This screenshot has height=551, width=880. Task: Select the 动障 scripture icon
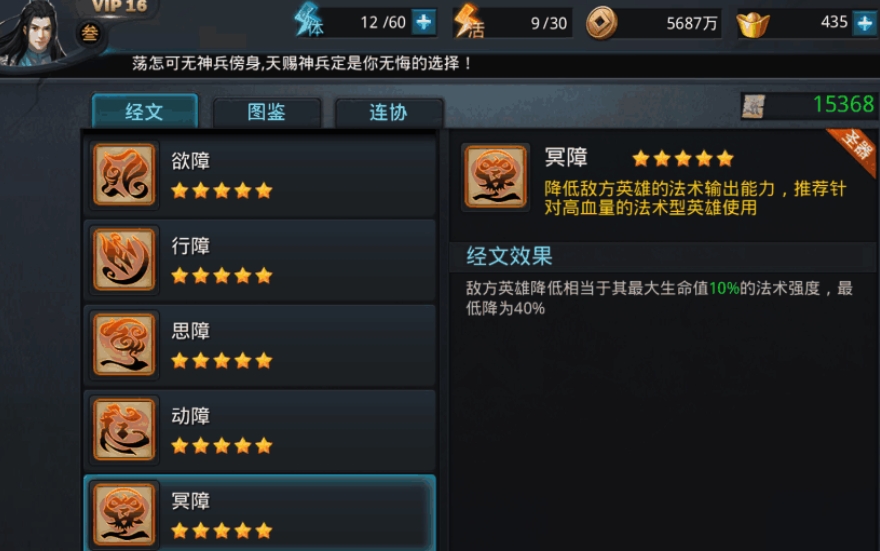click(x=123, y=429)
